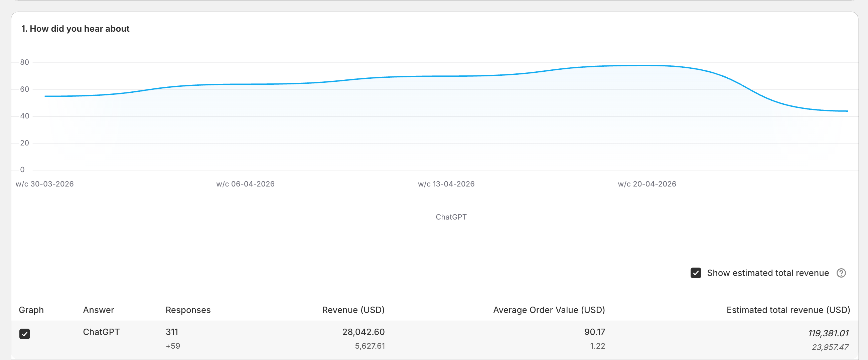868x360 pixels.
Task: Click the Show estimated total revenue label
Action: 768,273
